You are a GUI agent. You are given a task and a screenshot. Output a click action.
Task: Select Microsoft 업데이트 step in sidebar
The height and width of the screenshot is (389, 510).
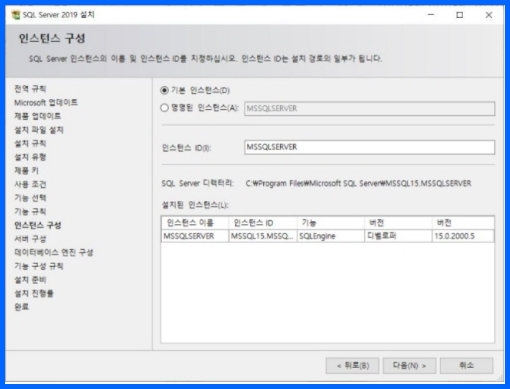(x=46, y=102)
